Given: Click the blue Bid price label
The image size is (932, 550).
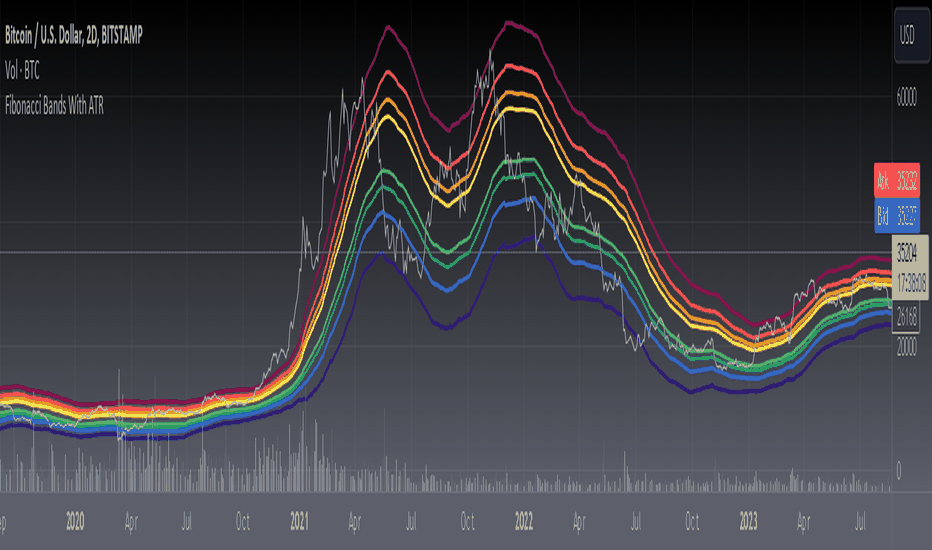Looking at the screenshot, I should tap(897, 216).
